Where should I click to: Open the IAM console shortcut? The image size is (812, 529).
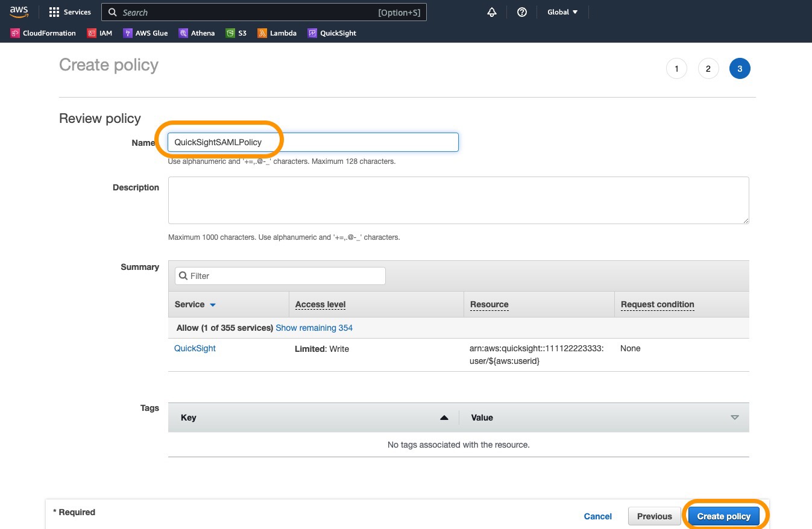tap(99, 33)
